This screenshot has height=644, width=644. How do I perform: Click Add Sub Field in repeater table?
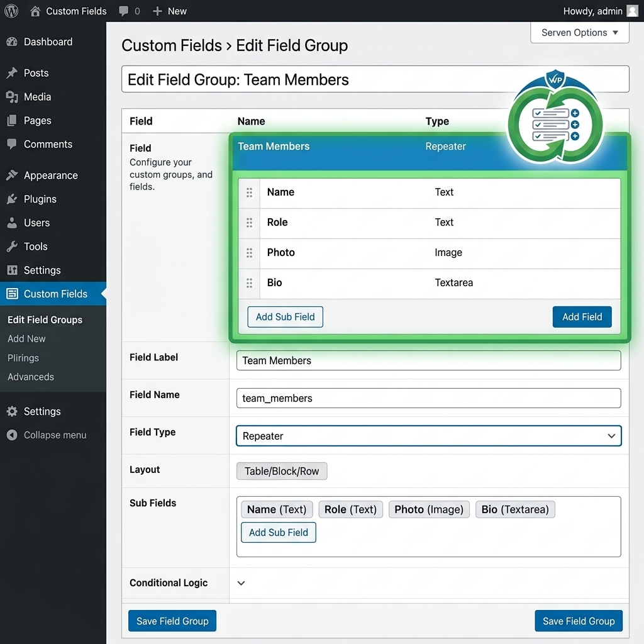click(x=285, y=317)
